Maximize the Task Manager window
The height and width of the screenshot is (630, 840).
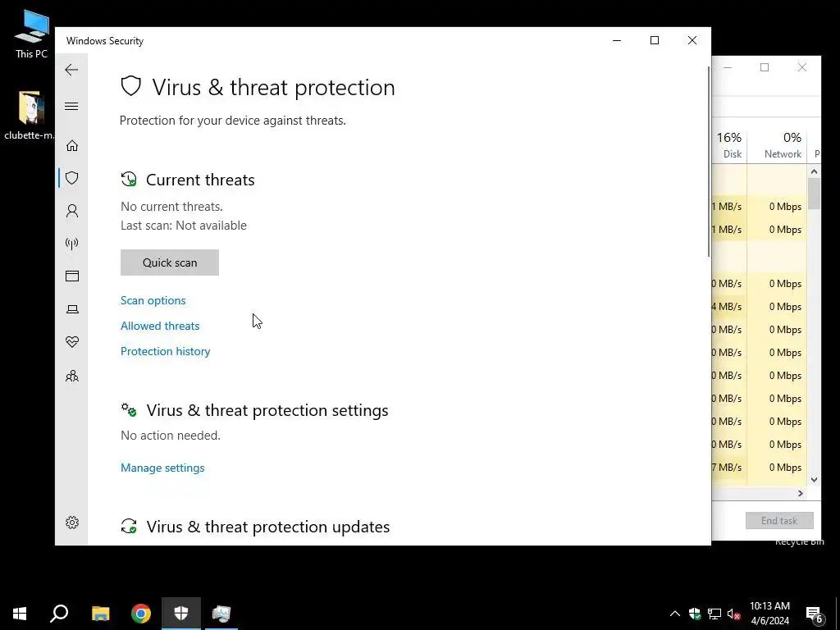pos(765,67)
